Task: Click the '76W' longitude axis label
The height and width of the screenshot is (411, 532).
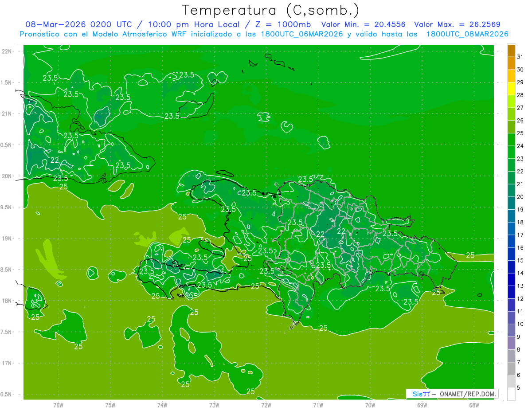Action: click(x=58, y=405)
